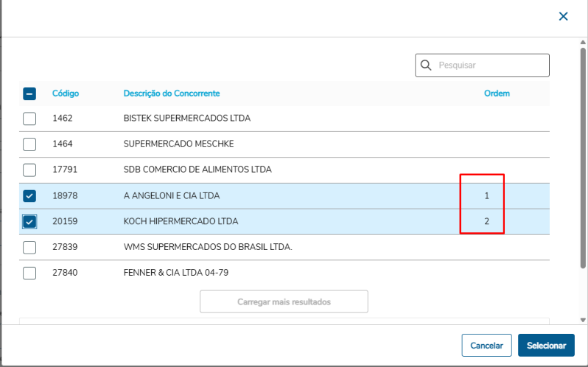
Task: Uncheck the KOCH HIPERMERCADO LTDA checkbox
Action: (29, 221)
